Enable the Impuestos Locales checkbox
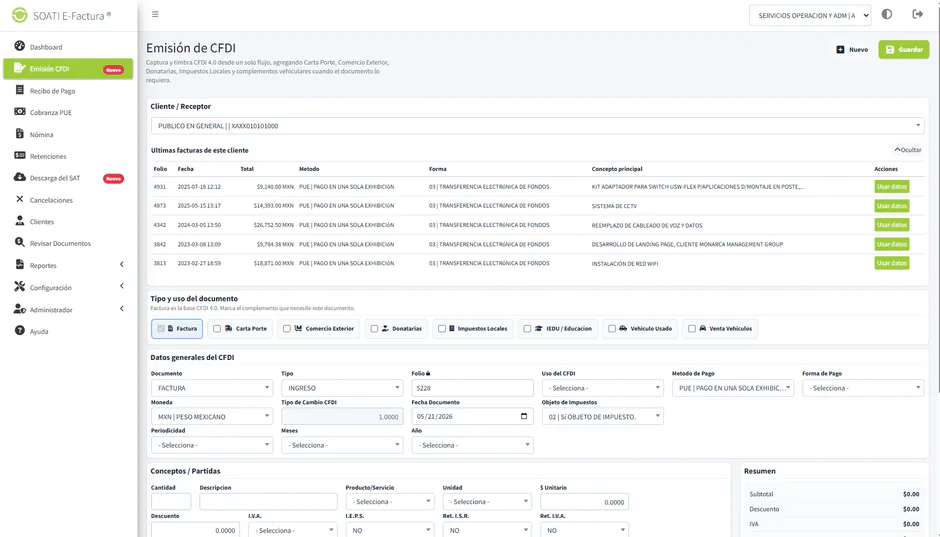 pyautogui.click(x=442, y=328)
